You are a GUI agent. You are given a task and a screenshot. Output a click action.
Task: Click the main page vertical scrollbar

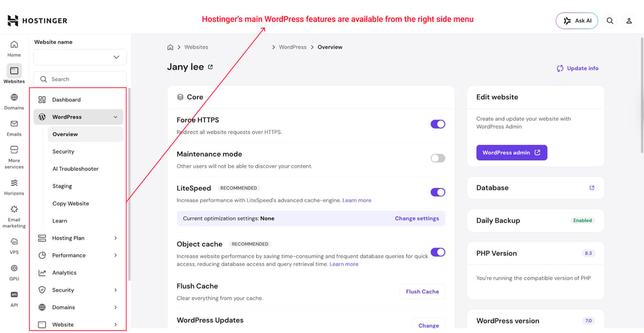641,95
